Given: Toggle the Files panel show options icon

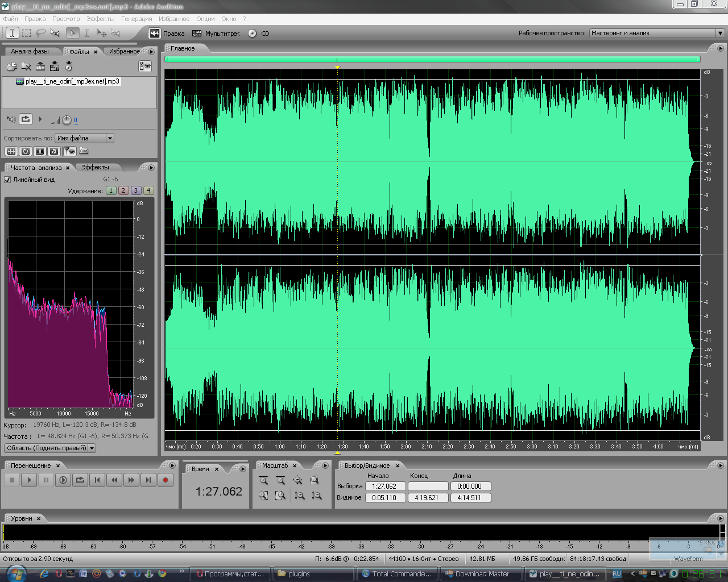Looking at the screenshot, I should (x=145, y=66).
